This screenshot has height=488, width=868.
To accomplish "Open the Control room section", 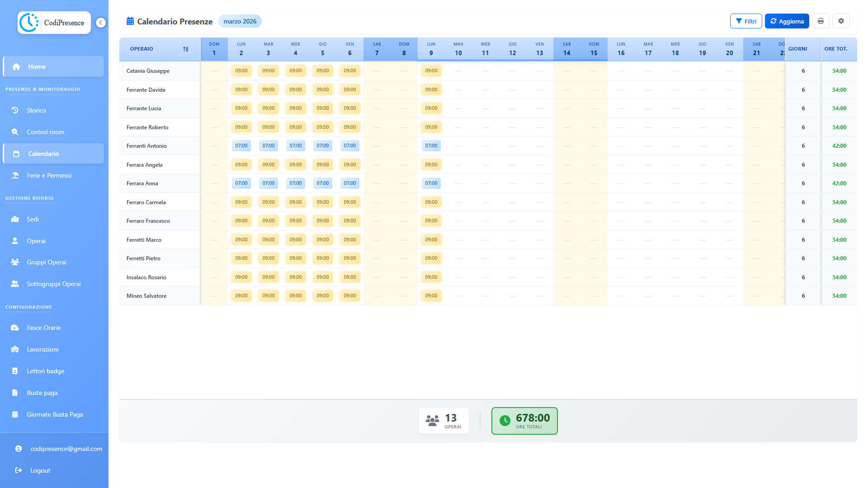I will (x=15, y=132).
